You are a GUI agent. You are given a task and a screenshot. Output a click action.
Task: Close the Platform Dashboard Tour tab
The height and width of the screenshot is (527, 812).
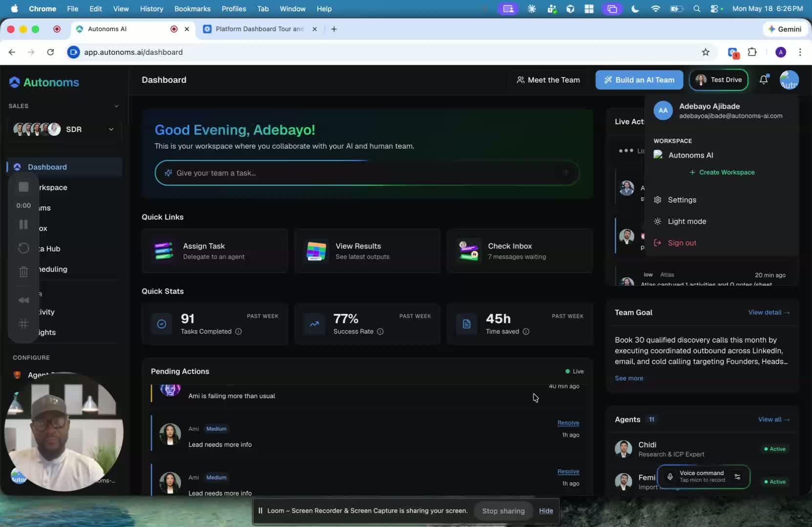tap(315, 29)
